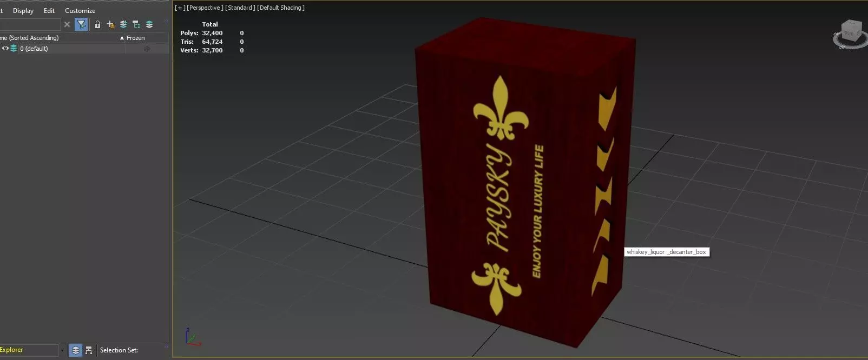868x360 pixels.
Task: Click the Verts count 32,700 value
Action: click(x=212, y=50)
